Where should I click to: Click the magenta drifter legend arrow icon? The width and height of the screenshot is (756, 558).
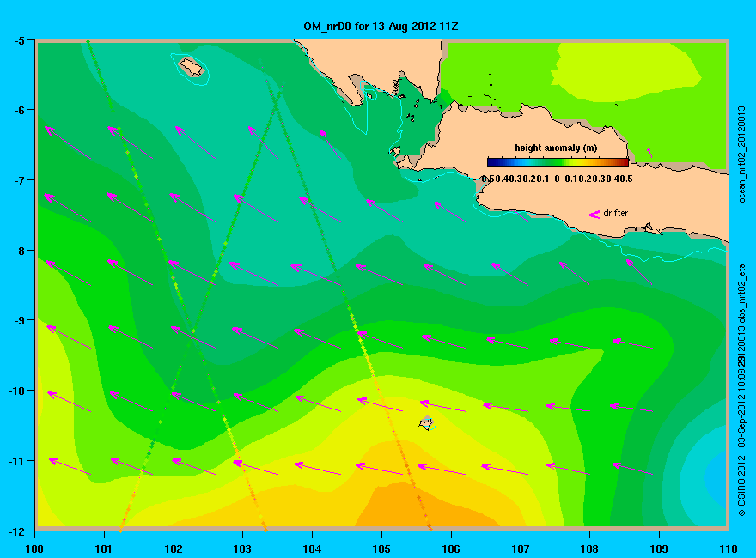coord(594,214)
